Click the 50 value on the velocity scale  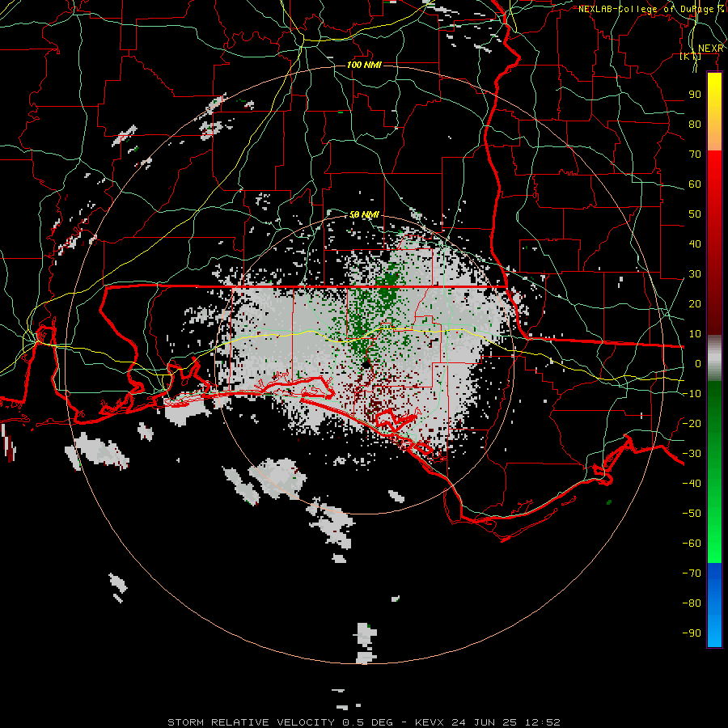(x=695, y=214)
